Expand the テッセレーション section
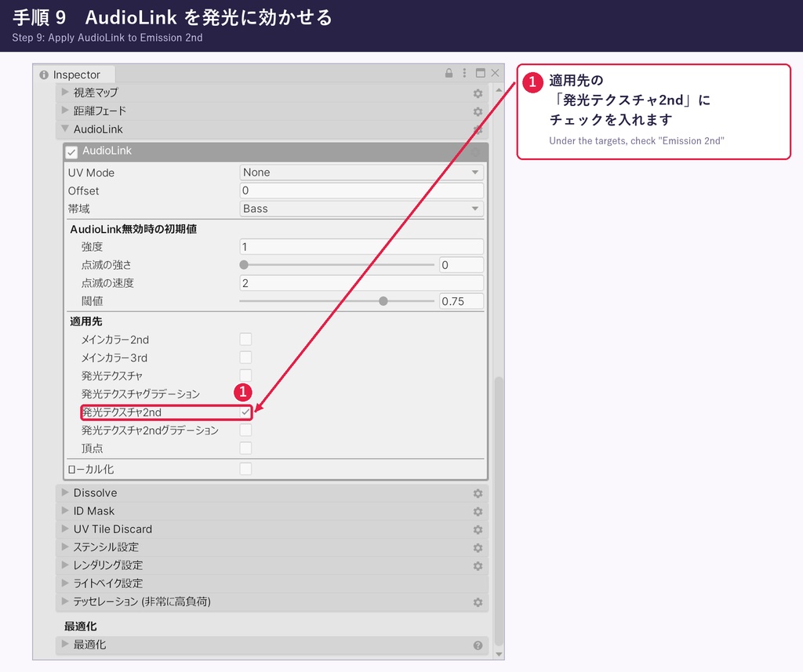Screen dimensions: 803x672 click(65, 601)
